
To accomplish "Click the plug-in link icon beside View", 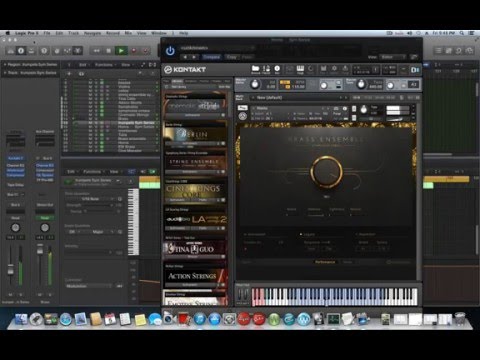I will 414,57.
